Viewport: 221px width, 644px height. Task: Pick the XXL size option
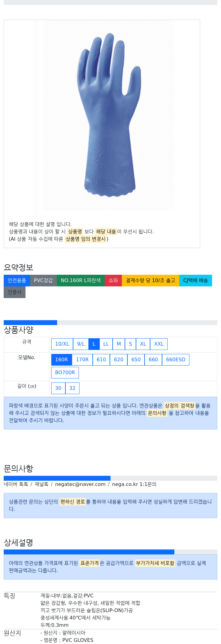pos(159,344)
